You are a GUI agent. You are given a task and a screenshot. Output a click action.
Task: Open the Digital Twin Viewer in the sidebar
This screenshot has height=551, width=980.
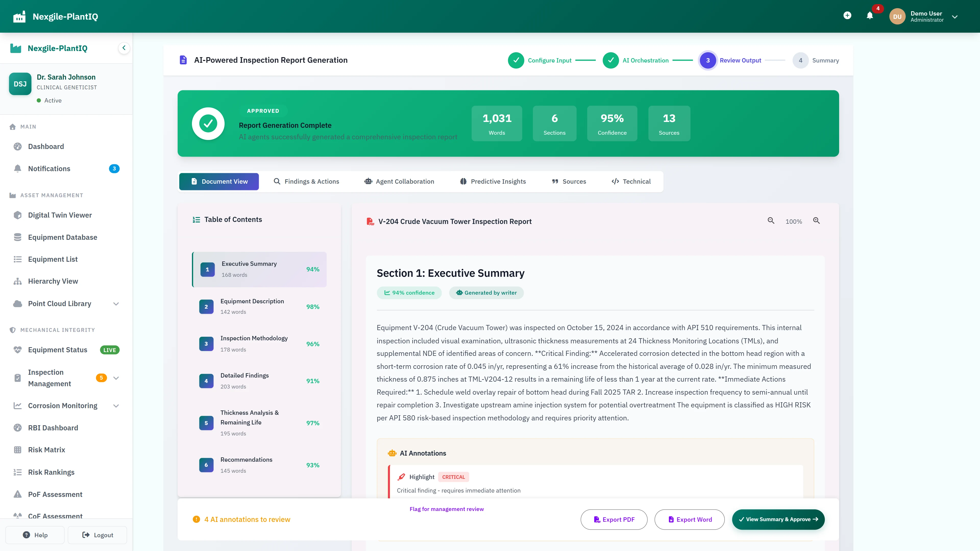pos(60,215)
